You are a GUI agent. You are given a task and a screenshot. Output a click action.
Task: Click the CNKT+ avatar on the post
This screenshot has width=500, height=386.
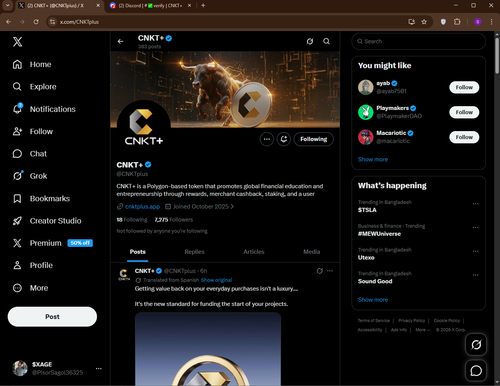tap(124, 275)
